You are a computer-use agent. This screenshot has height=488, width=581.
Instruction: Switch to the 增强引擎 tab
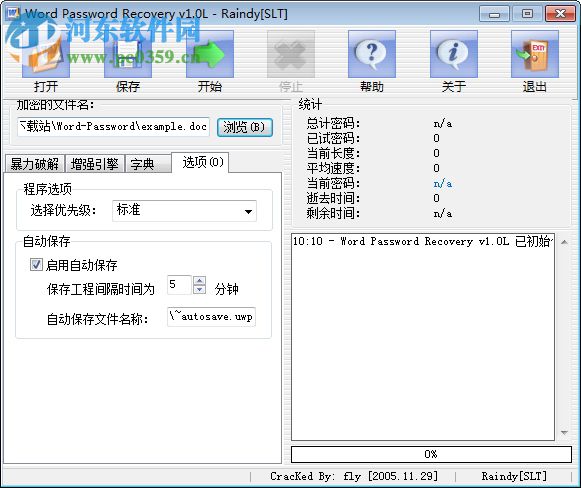coord(94,164)
